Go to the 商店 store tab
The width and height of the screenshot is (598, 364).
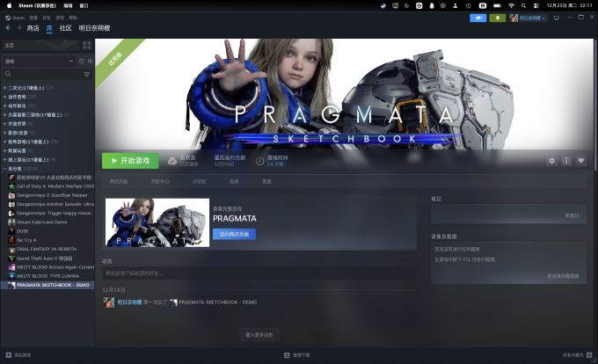click(33, 28)
